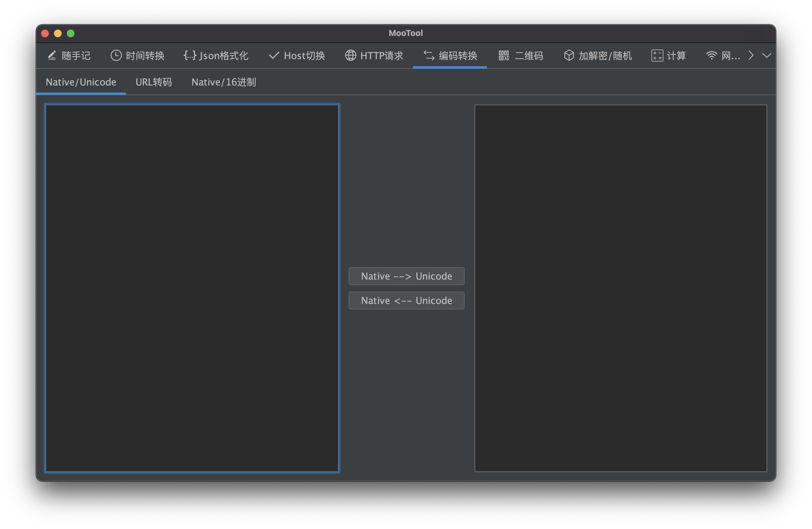Click the wifi icon for the network tab

[711, 55]
